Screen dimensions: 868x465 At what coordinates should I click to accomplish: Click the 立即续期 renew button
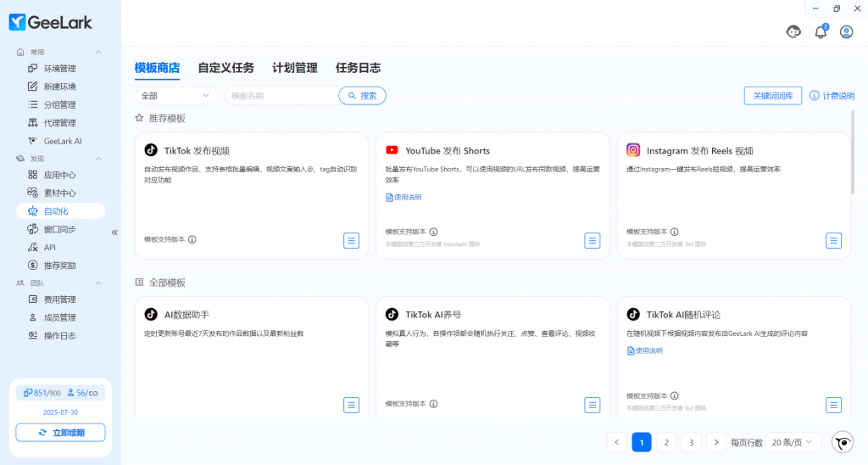coord(60,433)
